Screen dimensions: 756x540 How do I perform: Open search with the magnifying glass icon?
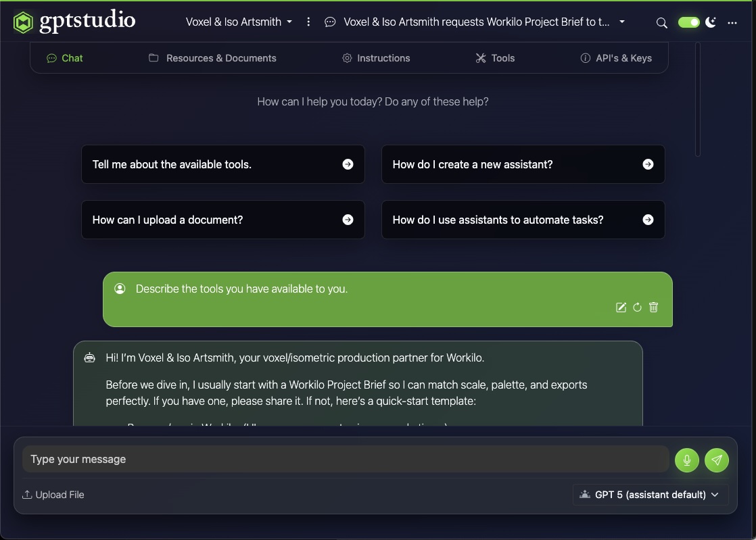661,22
